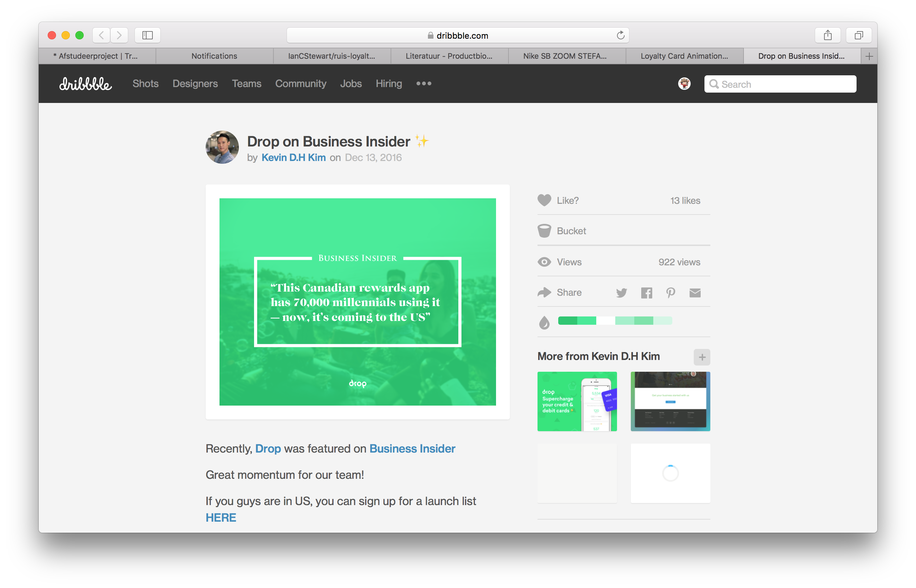Open the user avatar profile menu
The width and height of the screenshot is (916, 588).
[684, 84]
